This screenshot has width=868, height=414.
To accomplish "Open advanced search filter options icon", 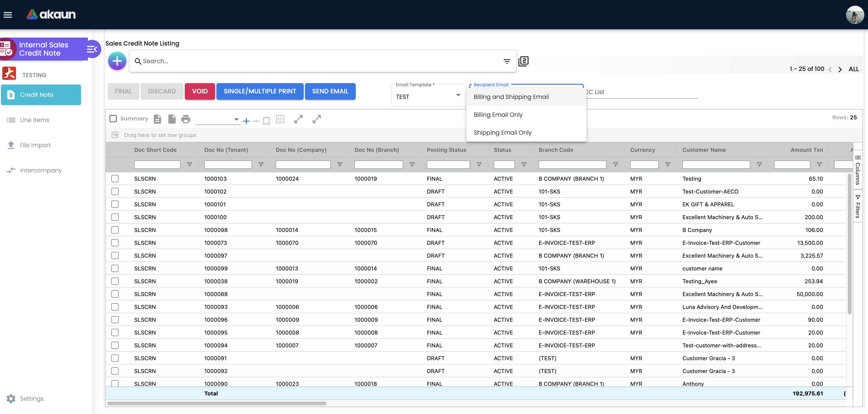I will [x=507, y=61].
